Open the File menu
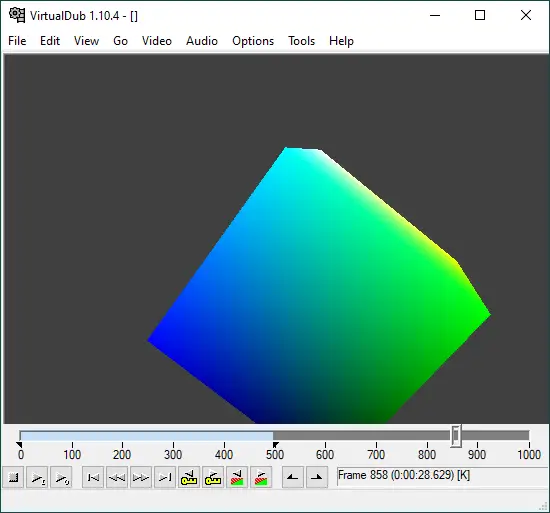 tap(17, 41)
